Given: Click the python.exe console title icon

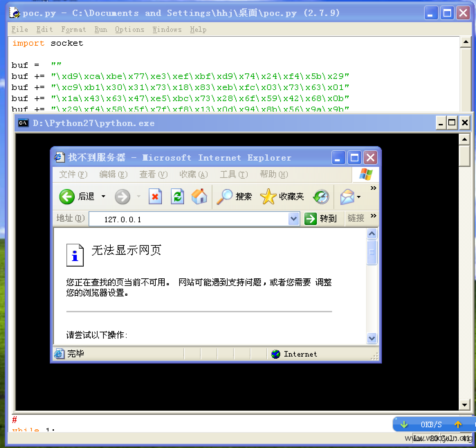Looking at the screenshot, I should click(x=24, y=123).
